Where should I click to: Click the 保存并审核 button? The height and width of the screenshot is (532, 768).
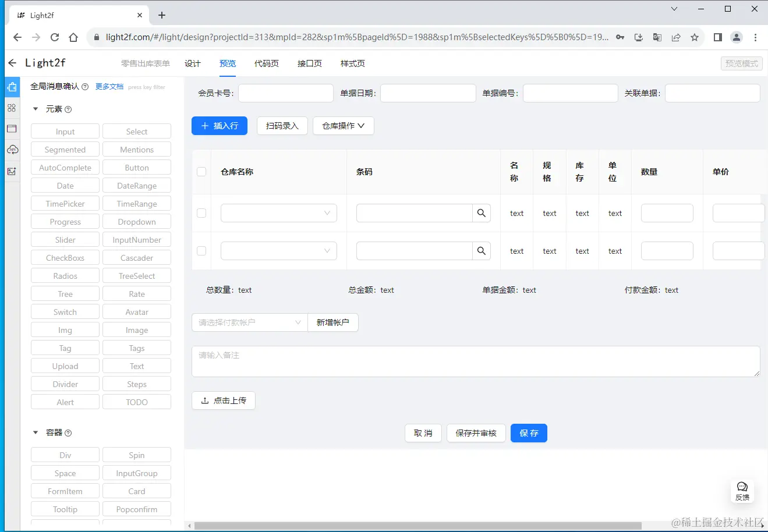(476, 433)
